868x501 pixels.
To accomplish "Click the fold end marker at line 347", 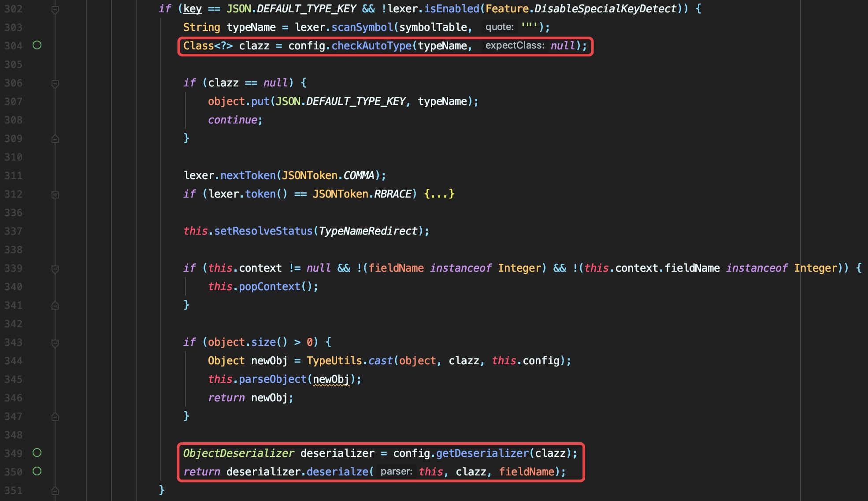I will 55,416.
